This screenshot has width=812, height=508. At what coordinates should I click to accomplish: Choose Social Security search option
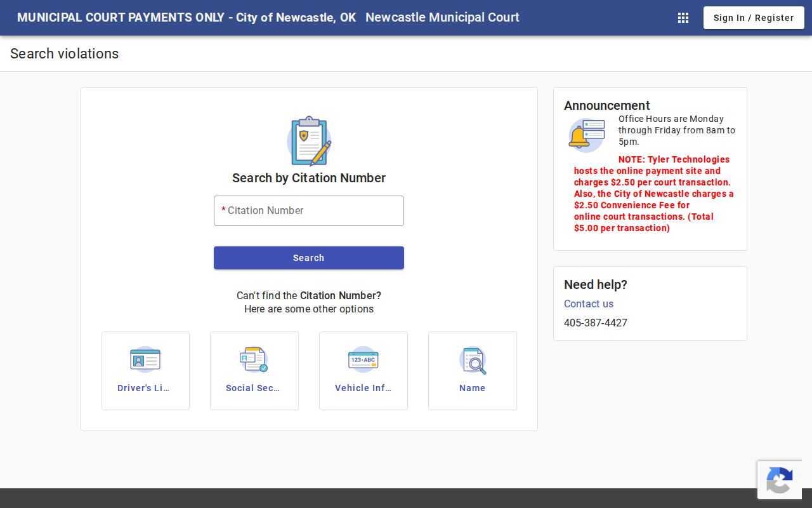pos(254,371)
